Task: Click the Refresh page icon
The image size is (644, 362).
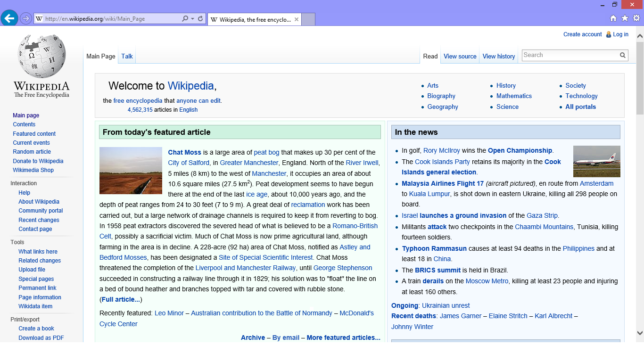Action: 200,19
